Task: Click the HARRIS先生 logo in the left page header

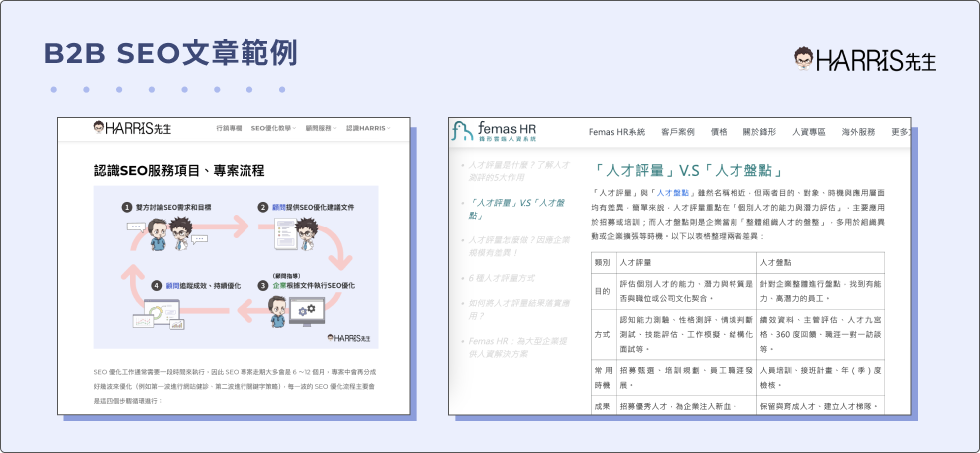Action: 132,128
